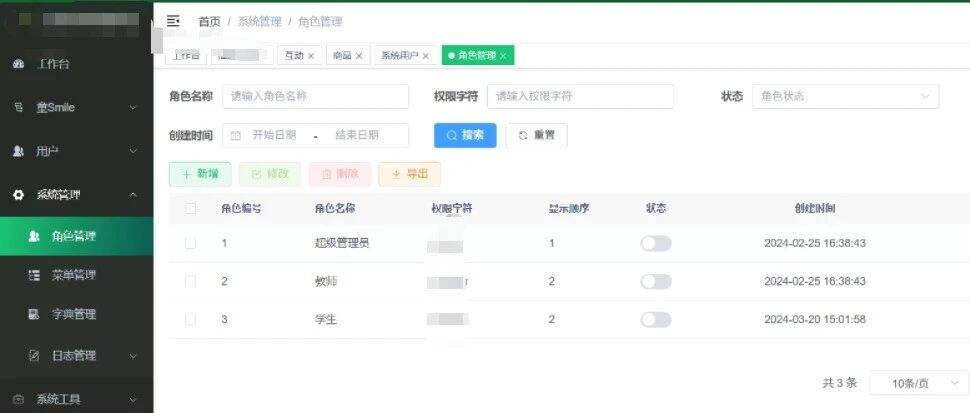Click the 工作台 dashboard icon in sidebar

click(x=18, y=64)
